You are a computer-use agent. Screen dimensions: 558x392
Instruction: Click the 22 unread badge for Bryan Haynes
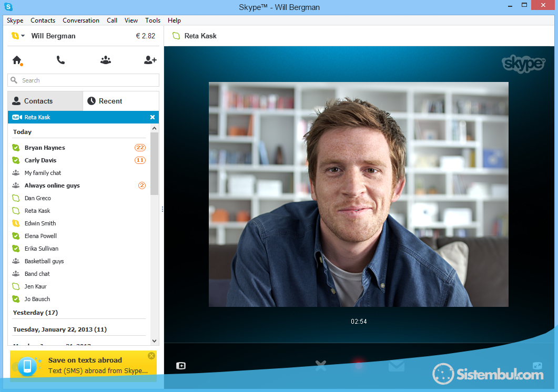tap(140, 148)
